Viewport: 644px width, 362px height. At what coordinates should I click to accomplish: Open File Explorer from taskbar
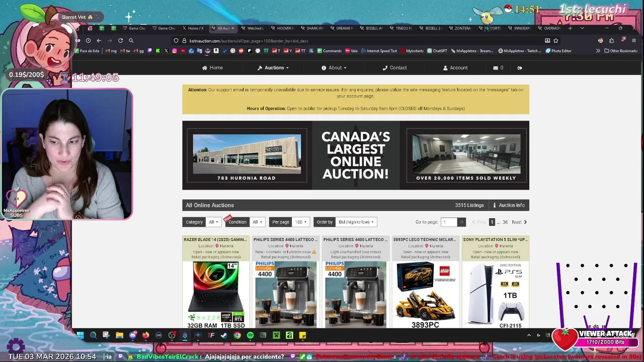tap(119, 335)
